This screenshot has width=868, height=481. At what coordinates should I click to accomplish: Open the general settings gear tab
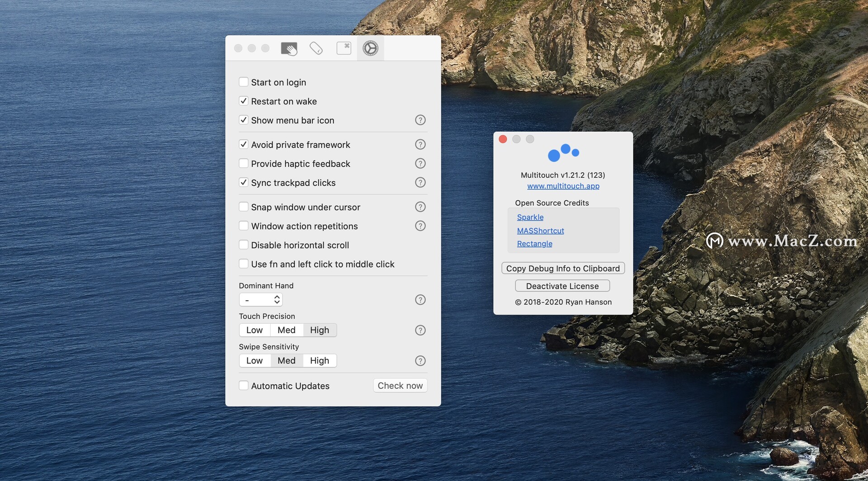click(370, 48)
